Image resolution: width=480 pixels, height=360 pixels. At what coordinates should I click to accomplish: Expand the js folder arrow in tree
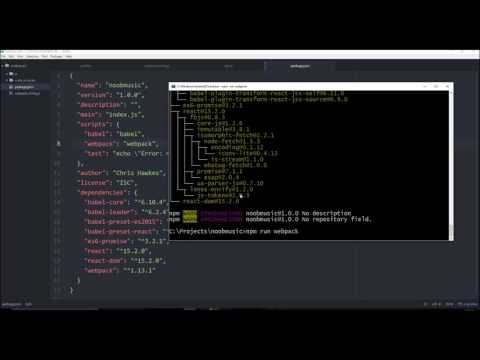click(6, 74)
